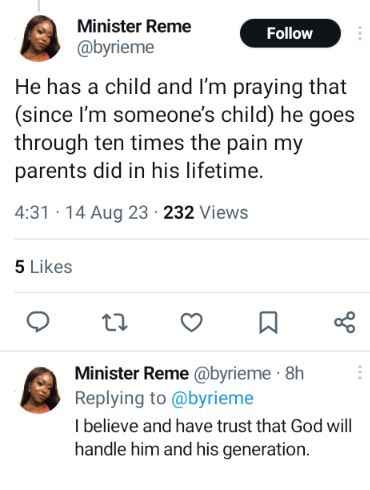Open the reply text about God handling him
The height and width of the screenshot is (490, 370).
click(213, 437)
